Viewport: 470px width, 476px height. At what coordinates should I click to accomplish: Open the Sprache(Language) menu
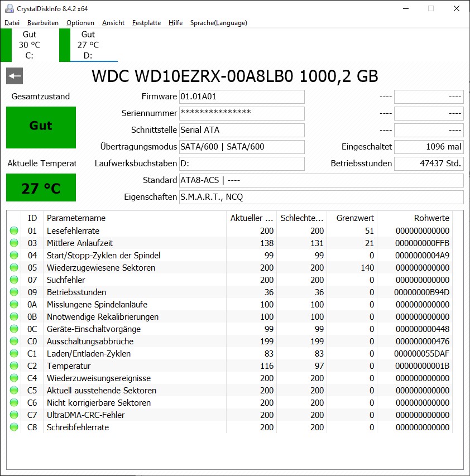tap(219, 23)
